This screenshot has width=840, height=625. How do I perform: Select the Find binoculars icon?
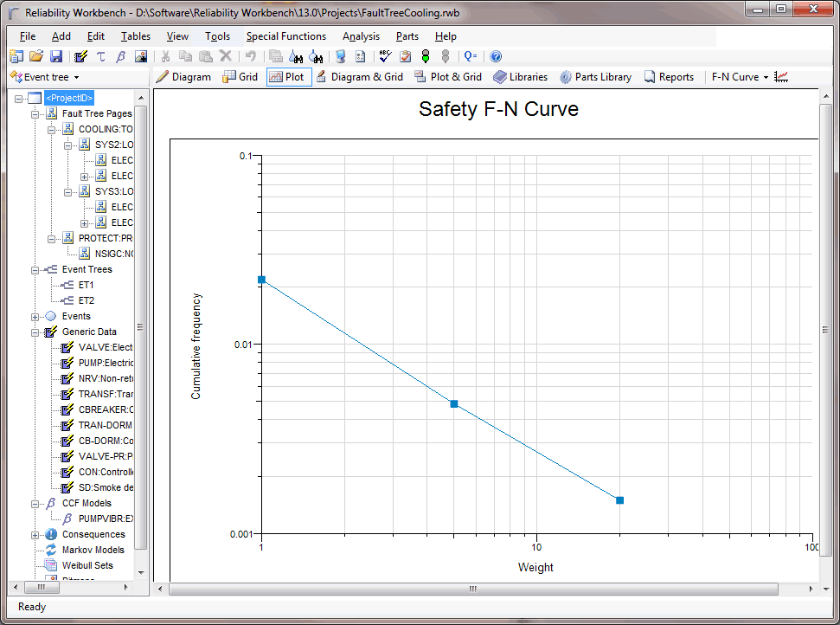coord(296,56)
